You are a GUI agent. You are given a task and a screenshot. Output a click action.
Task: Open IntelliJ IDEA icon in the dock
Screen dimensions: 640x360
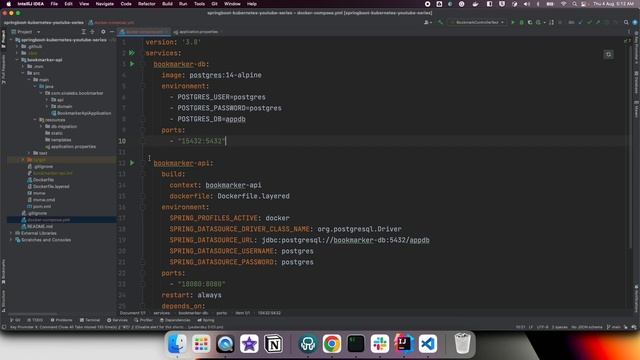404,344
